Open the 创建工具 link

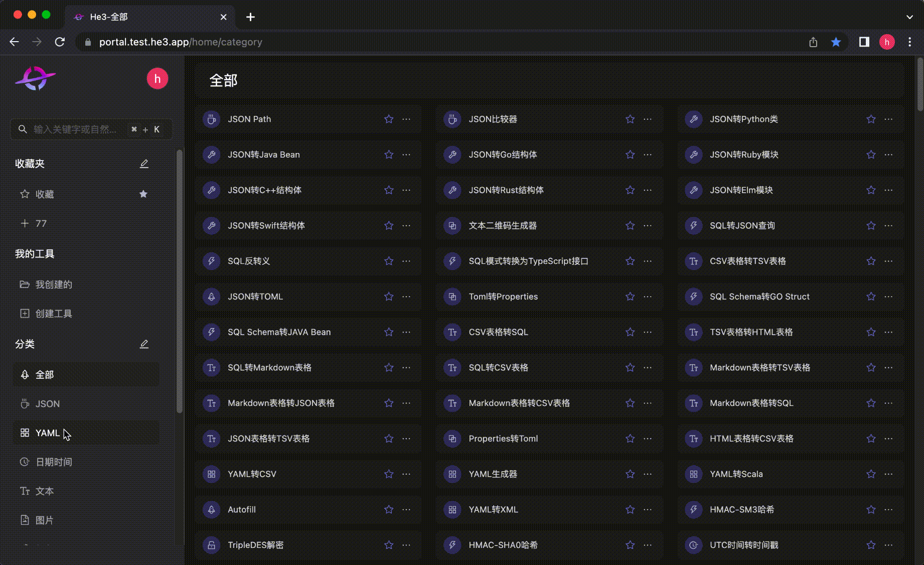pyautogui.click(x=54, y=314)
